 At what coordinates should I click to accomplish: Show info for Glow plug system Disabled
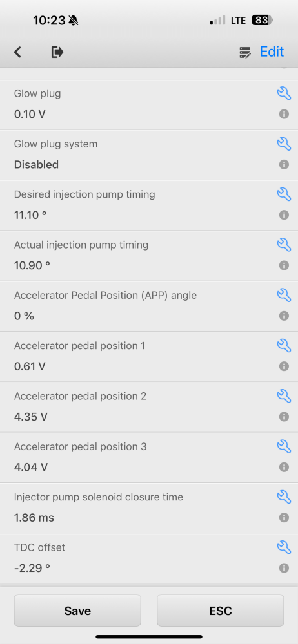click(x=284, y=165)
